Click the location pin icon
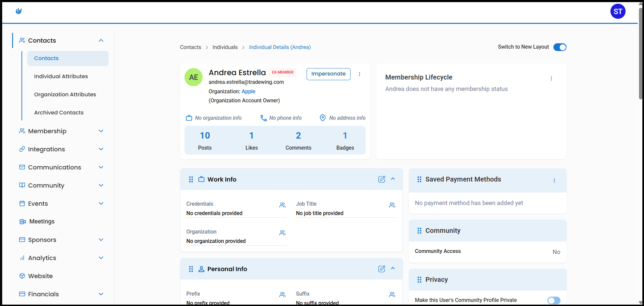 click(x=323, y=118)
